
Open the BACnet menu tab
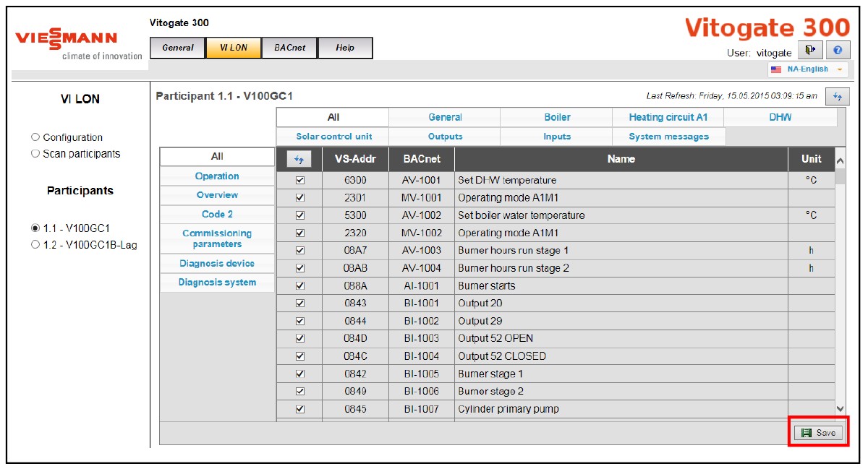(289, 48)
